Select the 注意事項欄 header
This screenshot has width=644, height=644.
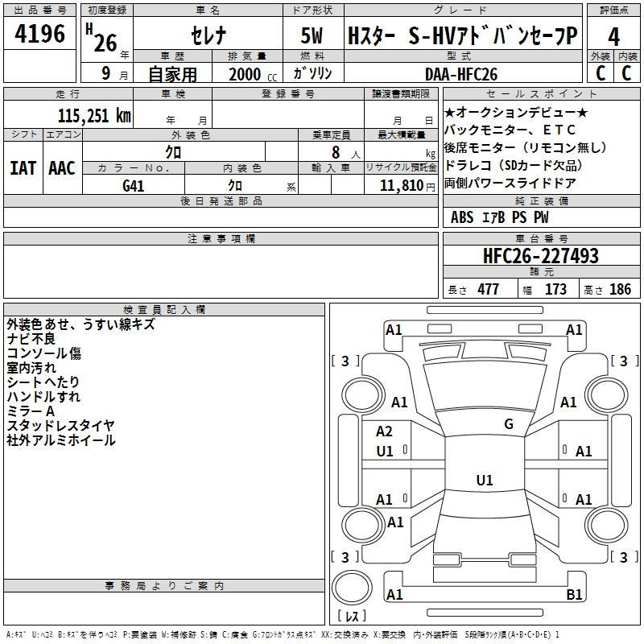(x=221, y=238)
